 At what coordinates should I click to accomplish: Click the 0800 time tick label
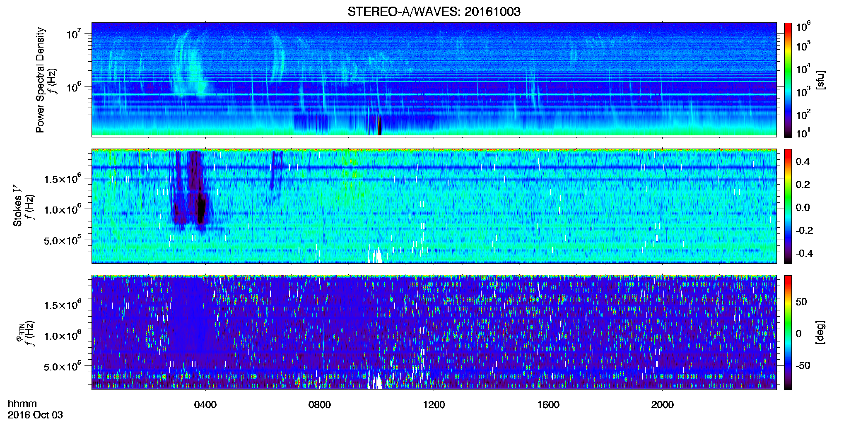coord(320,405)
